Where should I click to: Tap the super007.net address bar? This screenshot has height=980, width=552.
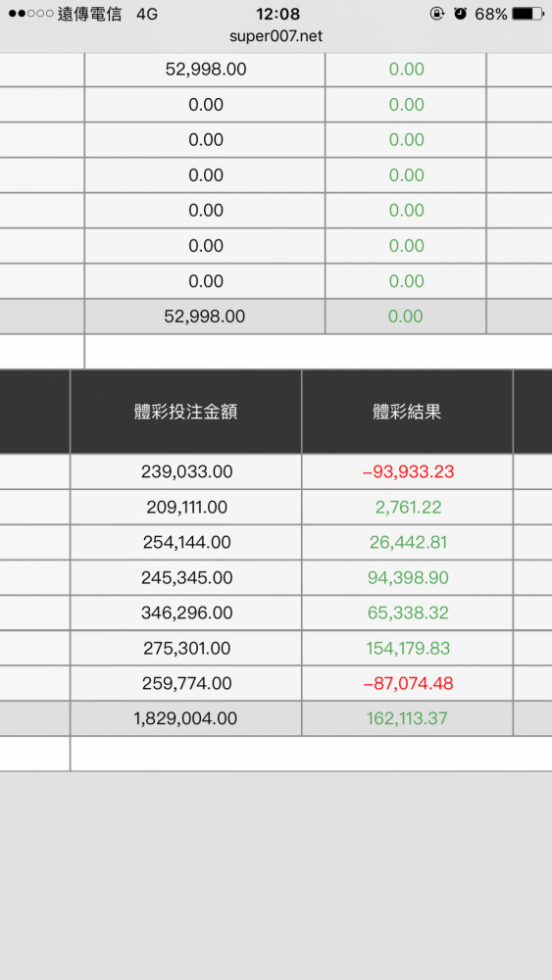276,36
